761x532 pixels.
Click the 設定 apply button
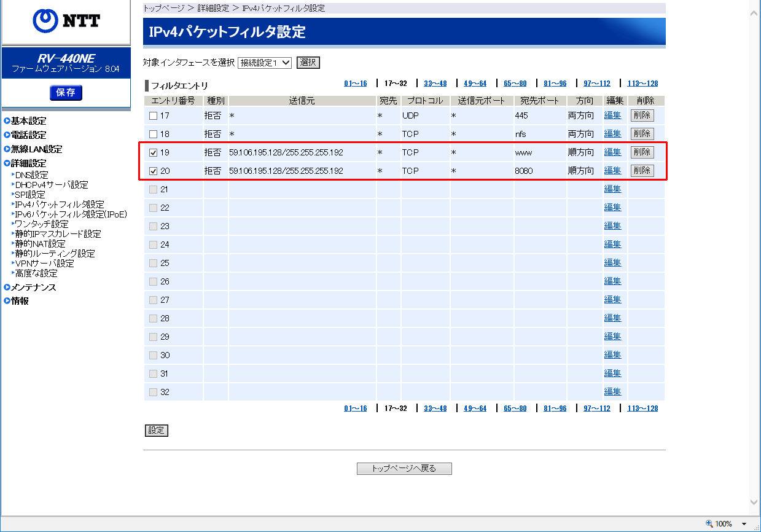(x=157, y=431)
